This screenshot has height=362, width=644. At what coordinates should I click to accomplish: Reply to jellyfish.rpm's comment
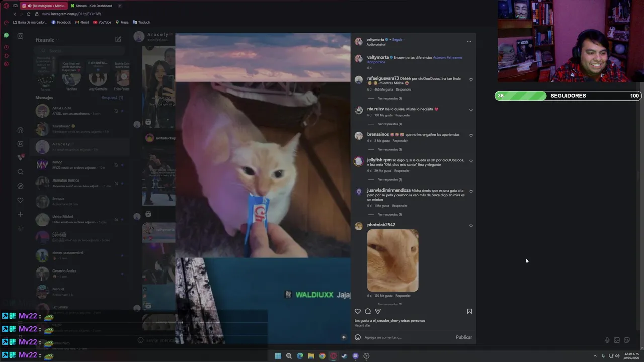point(402,171)
